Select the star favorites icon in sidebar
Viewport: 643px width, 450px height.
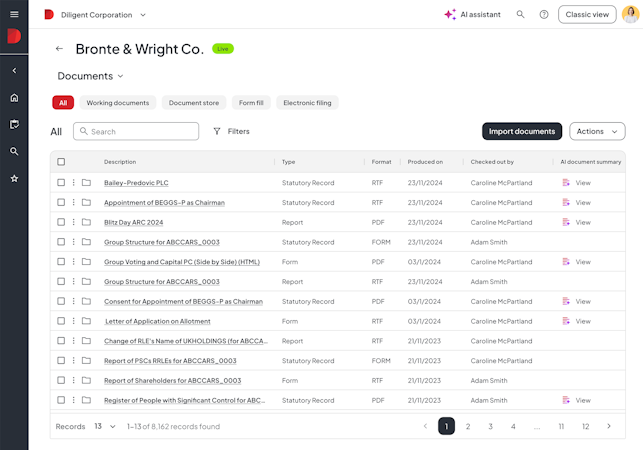click(14, 178)
